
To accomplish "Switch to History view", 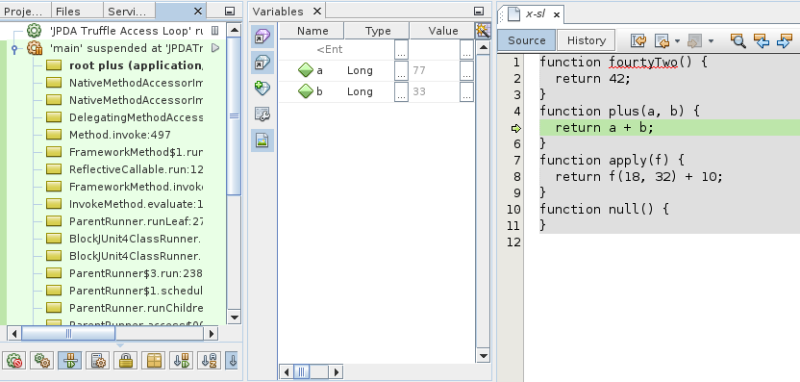I will click(586, 40).
